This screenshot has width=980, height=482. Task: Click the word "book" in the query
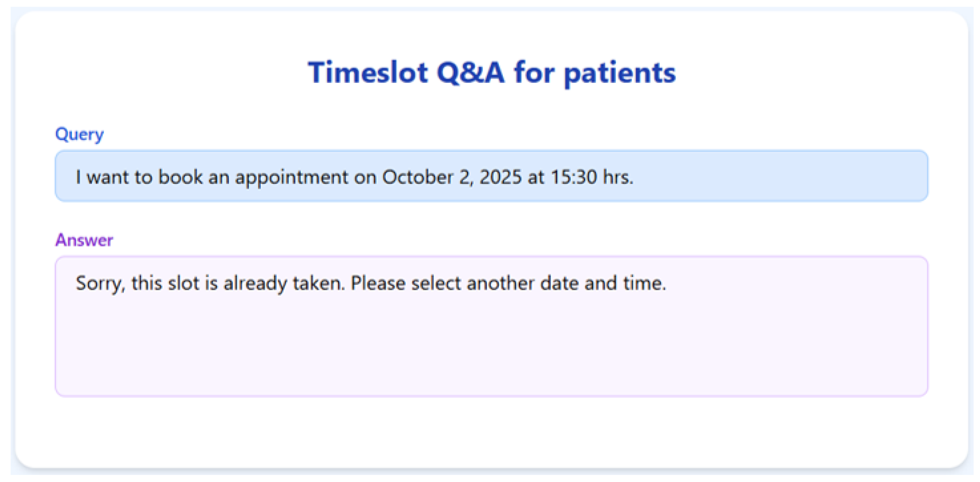(180, 177)
